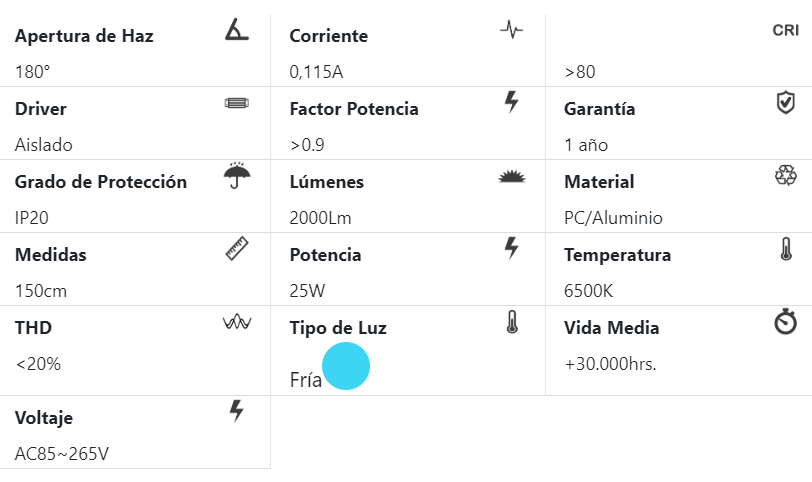Click the 6500K temperature value

tap(589, 291)
